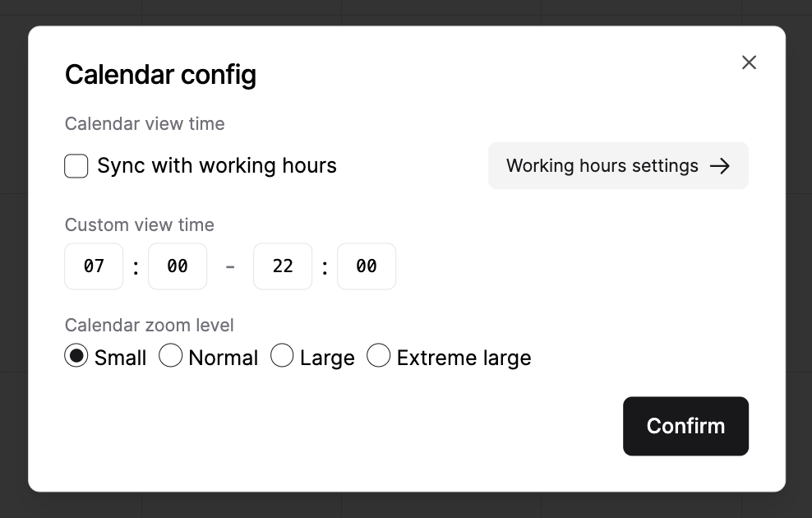
Task: Click the Calendar config dialog title
Action: [160, 74]
